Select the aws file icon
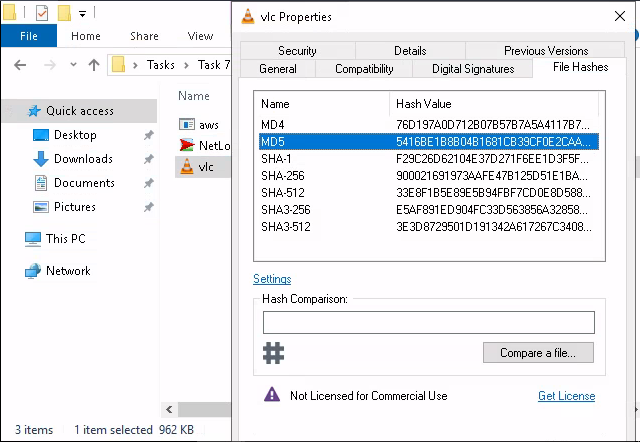Screen dimensions: 640x442 point(186,124)
